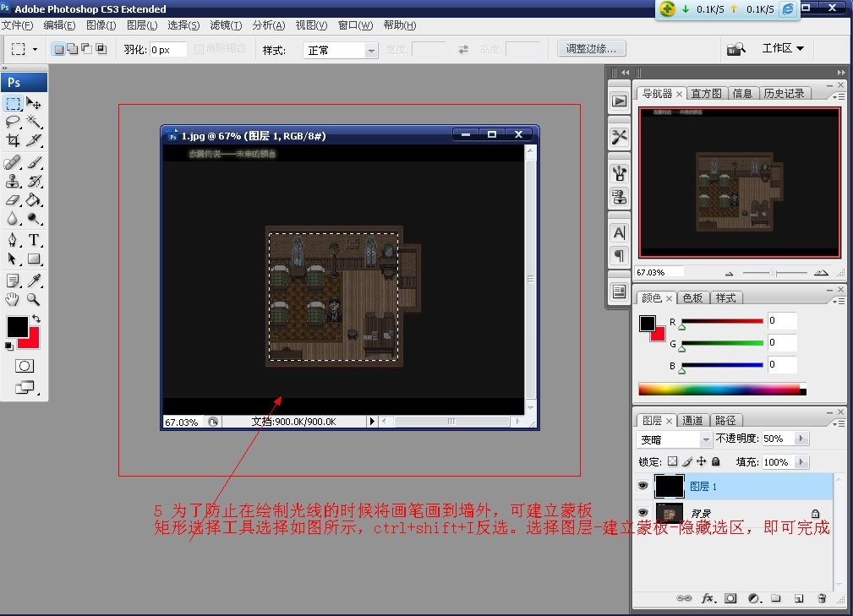Select the Move tool
853x616 pixels.
pyautogui.click(x=34, y=103)
